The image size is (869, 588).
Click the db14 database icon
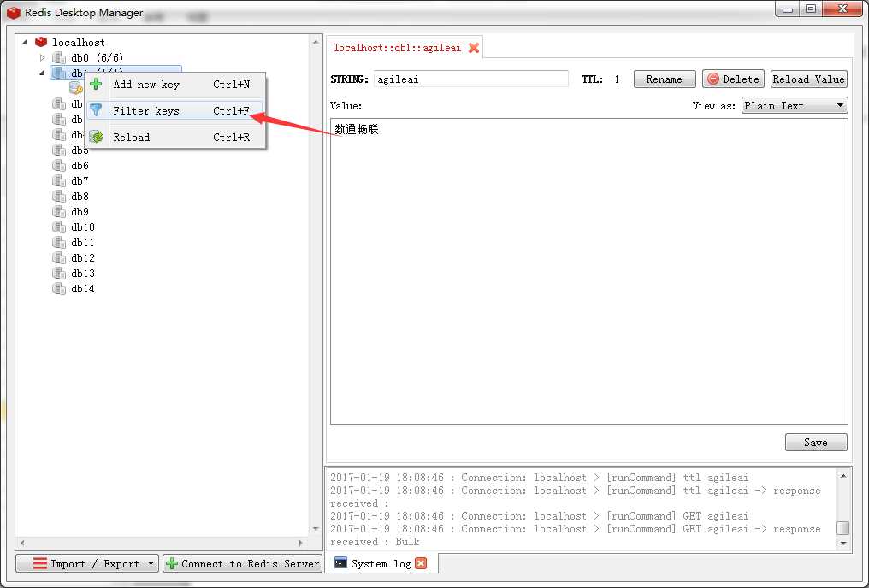[x=59, y=289]
